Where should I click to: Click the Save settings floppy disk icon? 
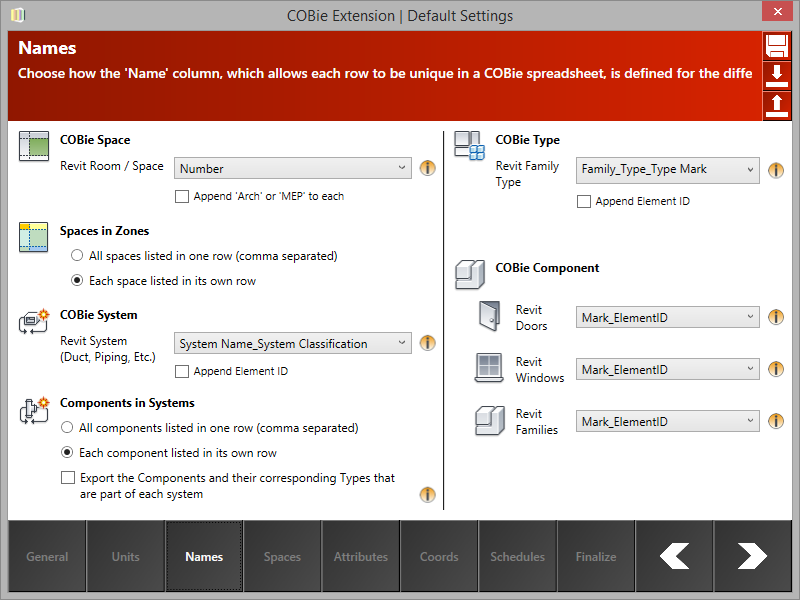pyautogui.click(x=777, y=47)
